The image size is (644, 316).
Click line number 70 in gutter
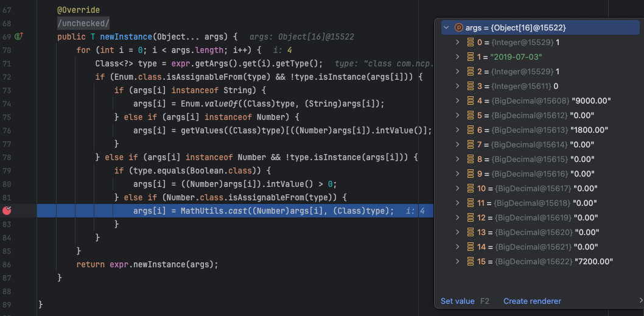(7, 50)
